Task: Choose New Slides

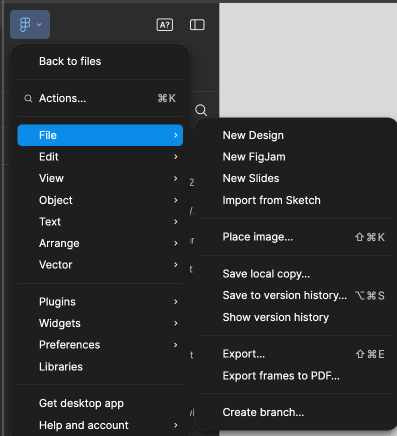Action: click(x=296, y=178)
